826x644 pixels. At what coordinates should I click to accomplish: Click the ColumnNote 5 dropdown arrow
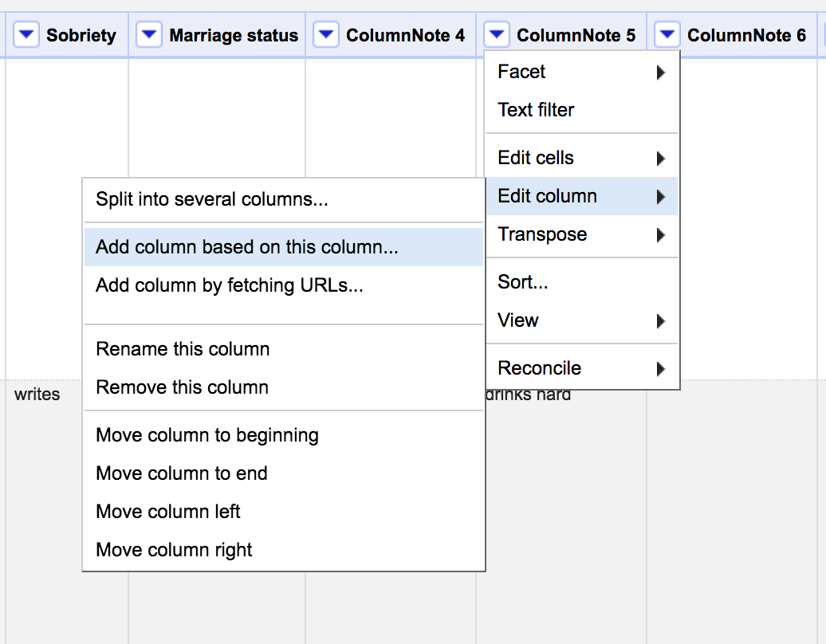click(497, 35)
